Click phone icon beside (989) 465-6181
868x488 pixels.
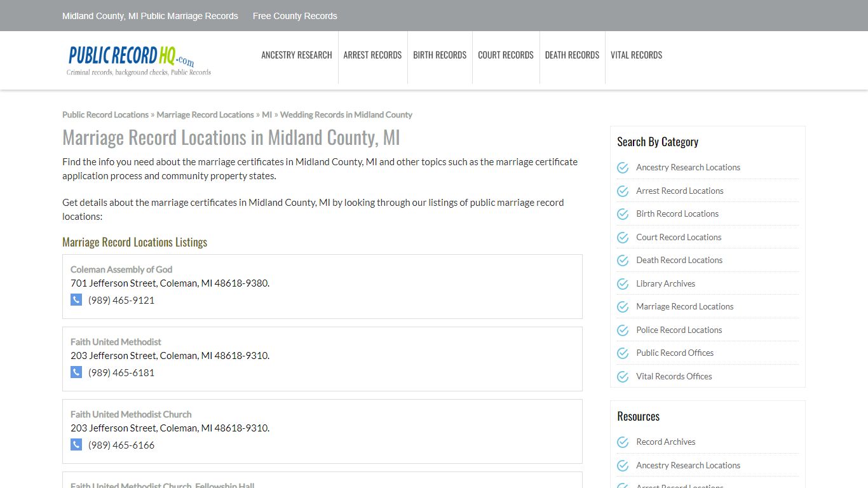coord(76,372)
